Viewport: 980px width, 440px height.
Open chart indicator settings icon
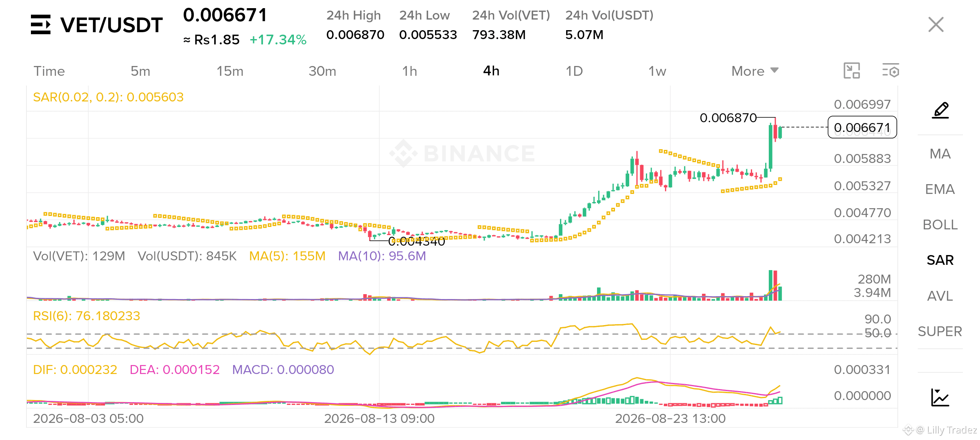[890, 71]
